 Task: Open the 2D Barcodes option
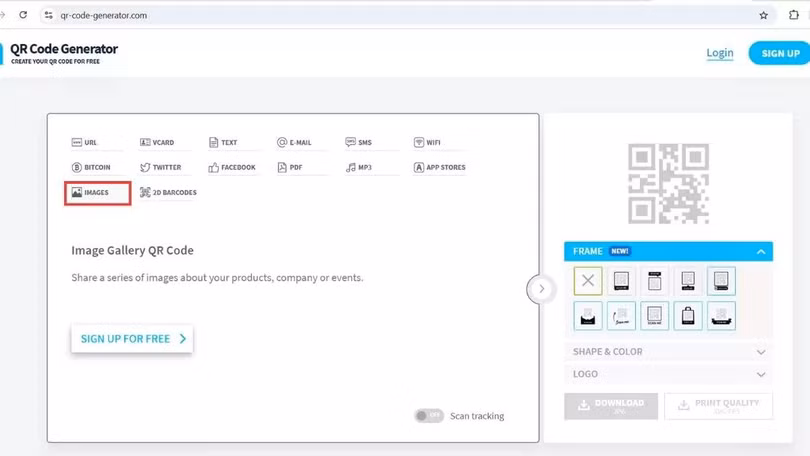tap(168, 193)
